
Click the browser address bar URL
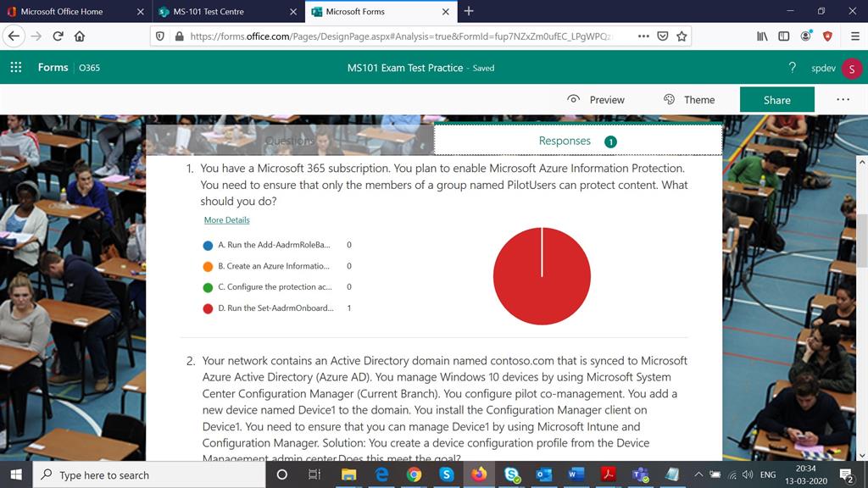coord(401,36)
